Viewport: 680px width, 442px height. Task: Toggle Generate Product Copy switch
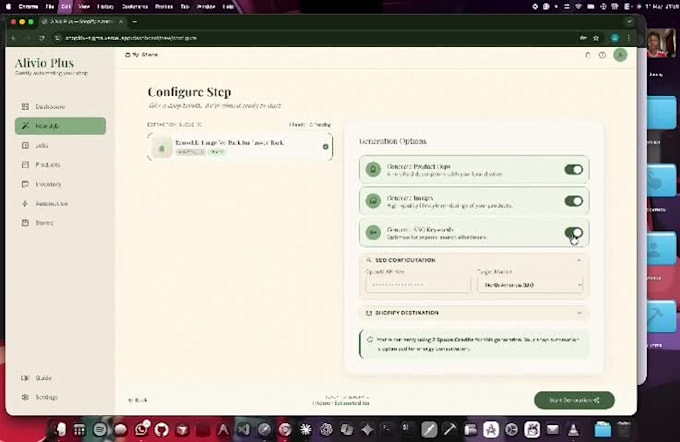573,170
